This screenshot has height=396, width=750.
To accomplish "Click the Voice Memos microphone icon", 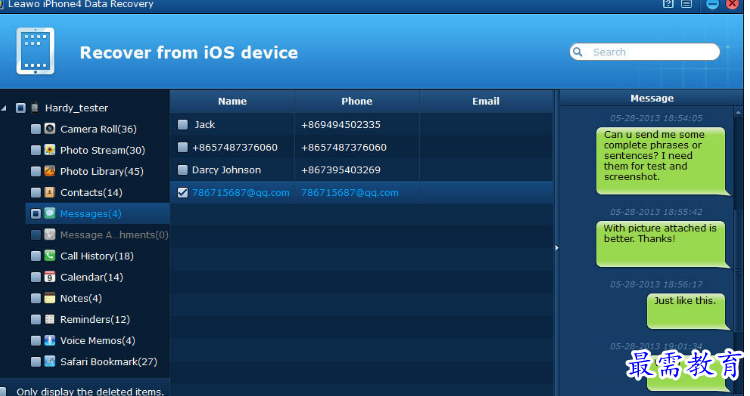I will [x=50, y=340].
